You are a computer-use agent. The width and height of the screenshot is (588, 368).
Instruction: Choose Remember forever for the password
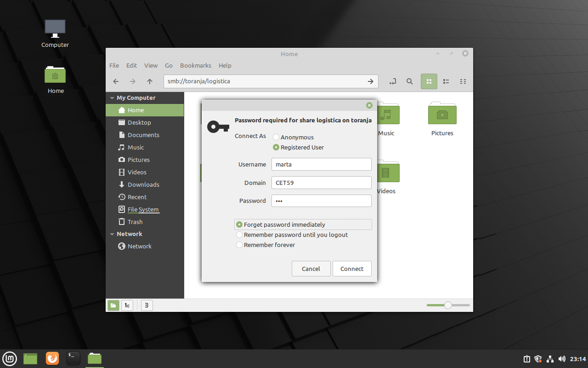(x=239, y=245)
